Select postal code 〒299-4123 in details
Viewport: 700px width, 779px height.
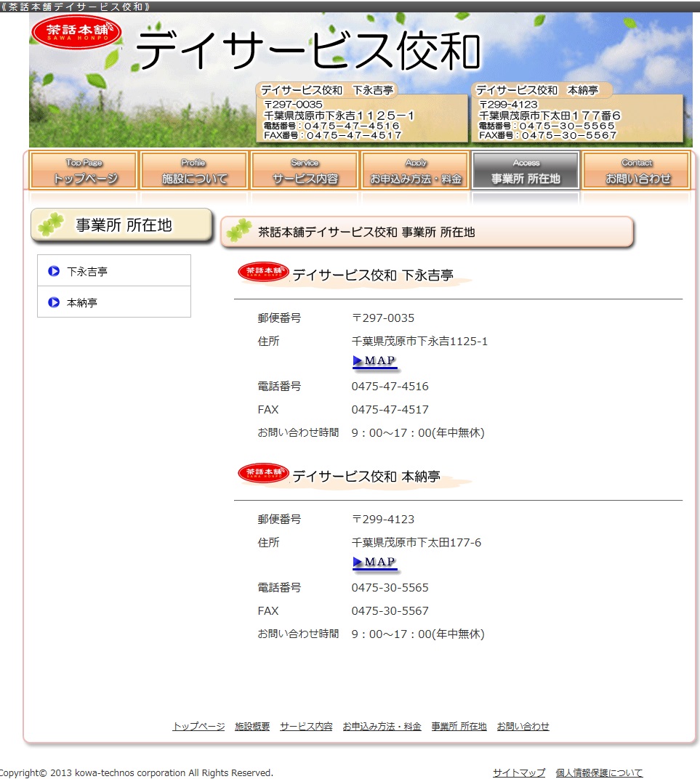[383, 519]
